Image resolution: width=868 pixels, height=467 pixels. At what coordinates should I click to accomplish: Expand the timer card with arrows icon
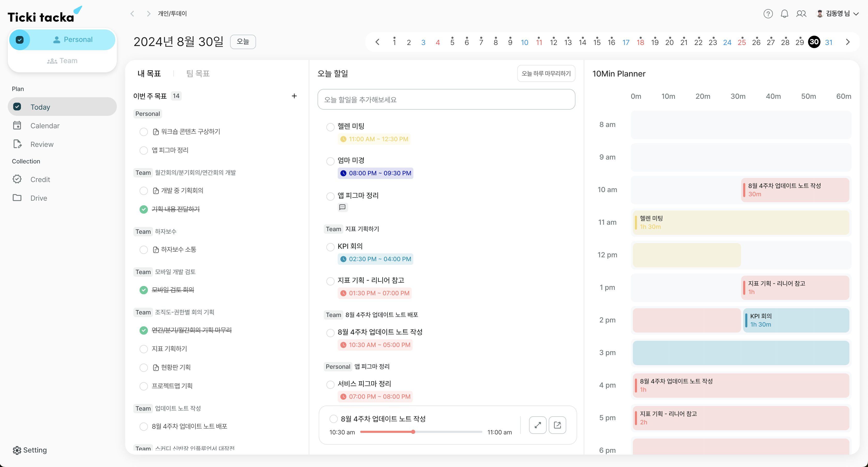pyautogui.click(x=537, y=425)
